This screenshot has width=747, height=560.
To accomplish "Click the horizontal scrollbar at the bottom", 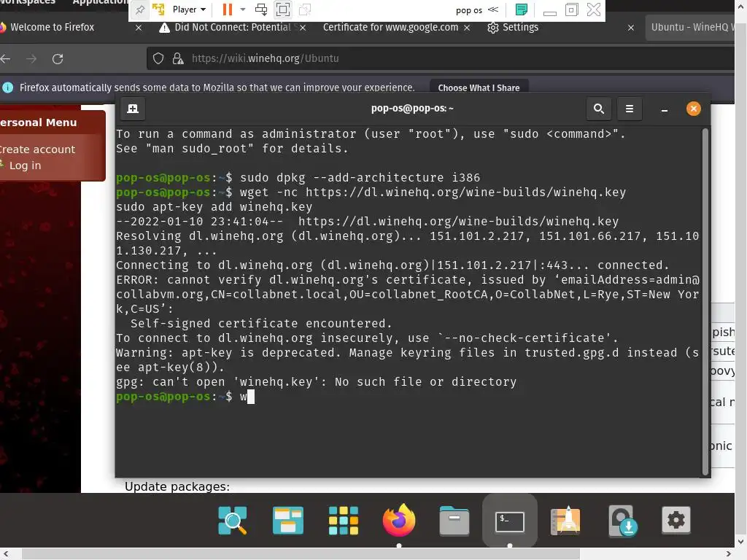I will point(300,554).
